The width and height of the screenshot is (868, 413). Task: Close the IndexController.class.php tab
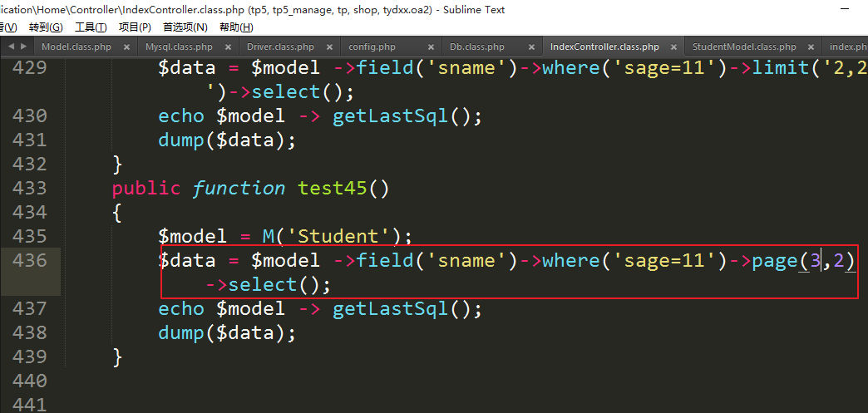(673, 47)
